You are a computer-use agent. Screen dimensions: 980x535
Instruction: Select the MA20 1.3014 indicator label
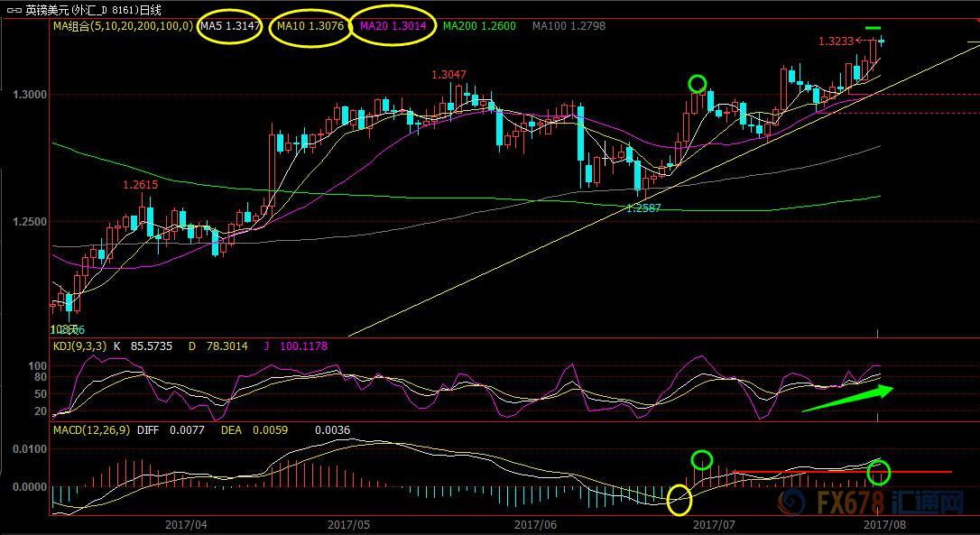tap(393, 26)
